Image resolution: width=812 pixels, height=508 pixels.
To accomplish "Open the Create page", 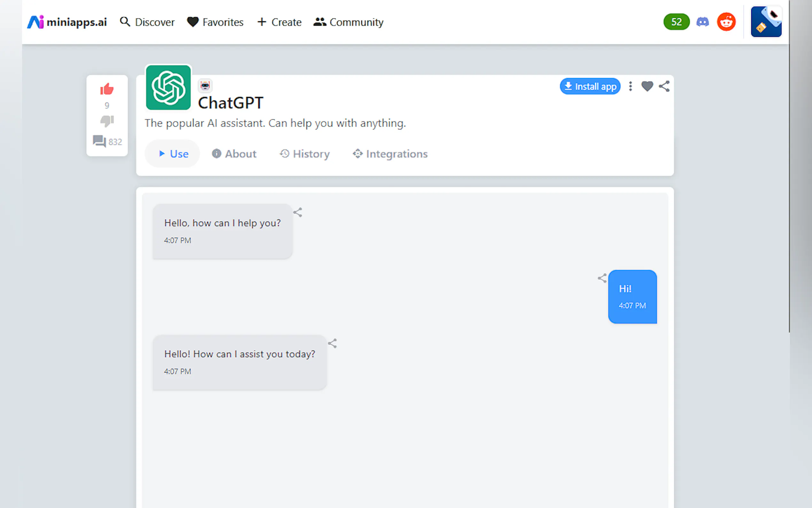I will click(x=279, y=21).
